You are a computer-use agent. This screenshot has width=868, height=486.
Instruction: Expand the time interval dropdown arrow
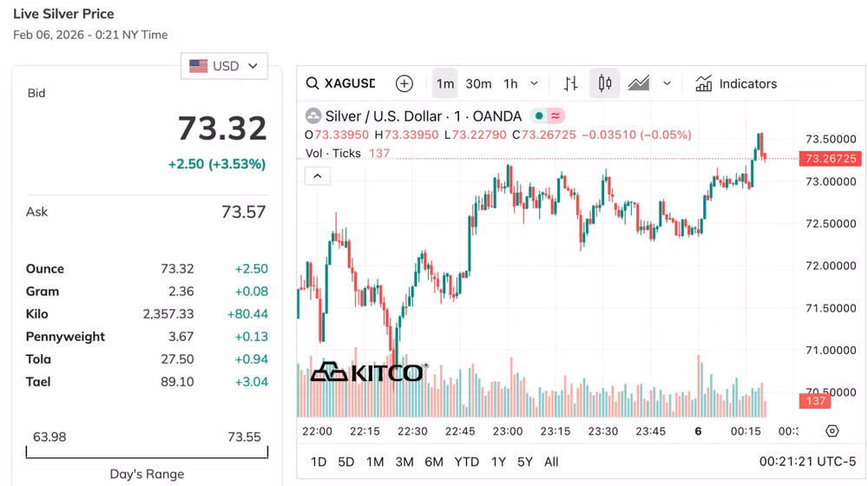(x=534, y=84)
